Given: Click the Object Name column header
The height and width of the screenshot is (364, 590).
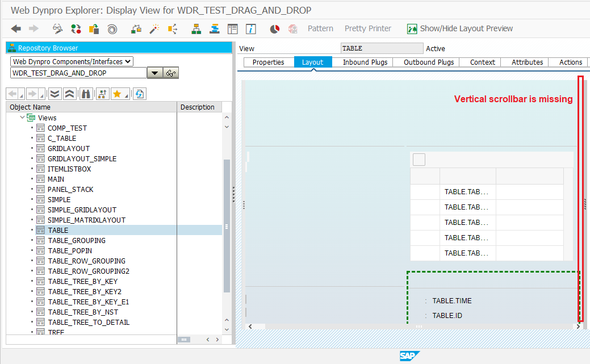Looking at the screenshot, I should coord(91,107).
